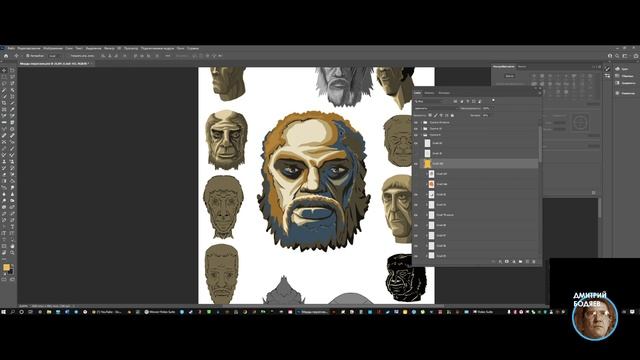Open the Фильтр menu
Screen dimensions: 640x360
(109, 48)
